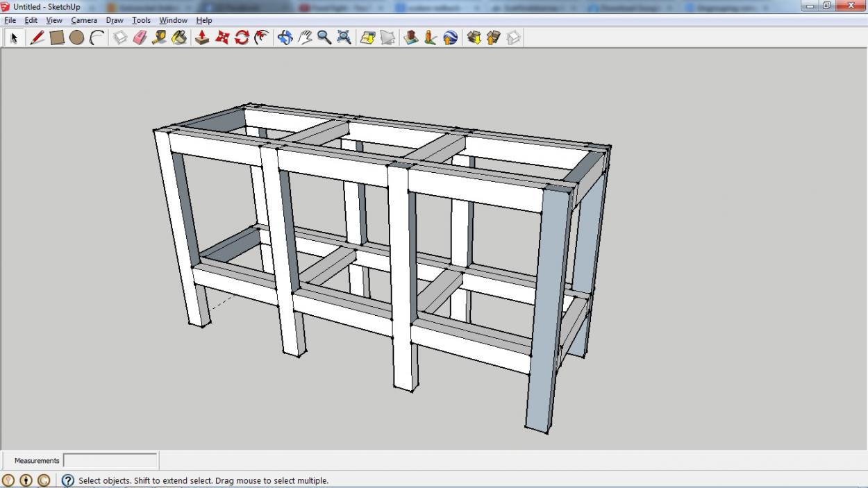Open the Camera menu
The height and width of the screenshot is (488, 868).
coord(83,20)
